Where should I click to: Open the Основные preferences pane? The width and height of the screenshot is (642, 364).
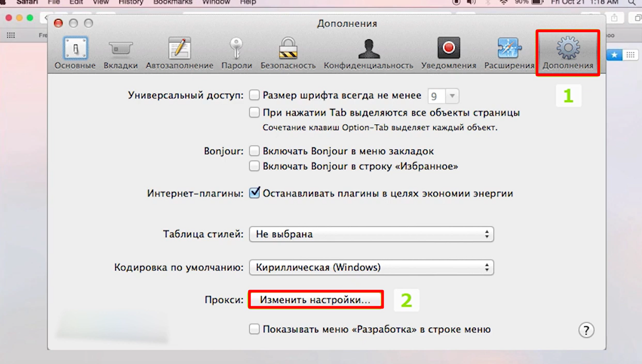point(75,53)
